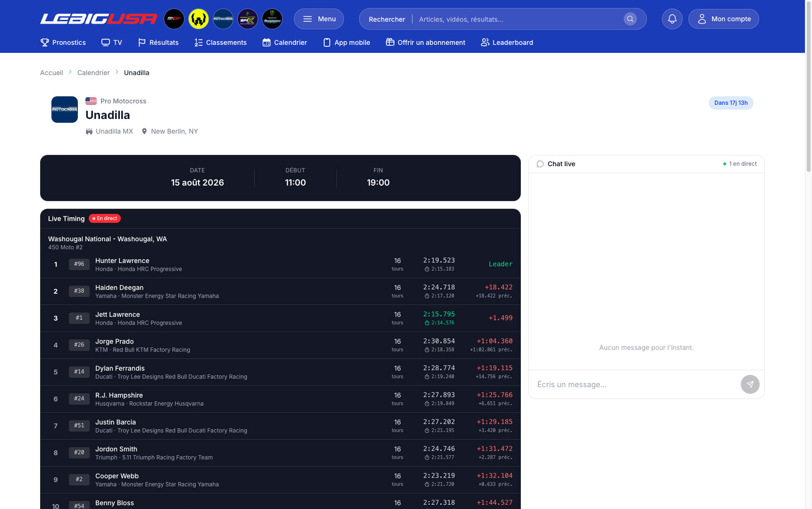Viewport: 812px width, 509px height.
Task: Open notifications bell
Action: tap(672, 19)
